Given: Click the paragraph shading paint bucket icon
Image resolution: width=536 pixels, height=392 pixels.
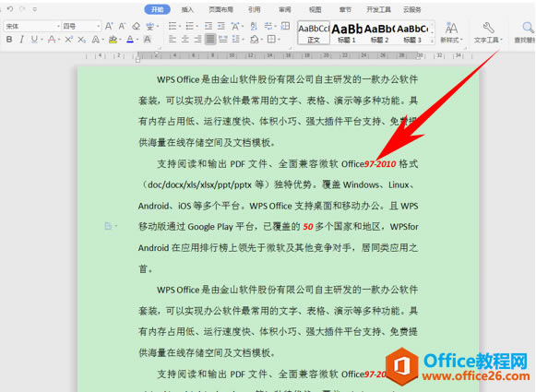Looking at the screenshot, I should tap(254, 40).
